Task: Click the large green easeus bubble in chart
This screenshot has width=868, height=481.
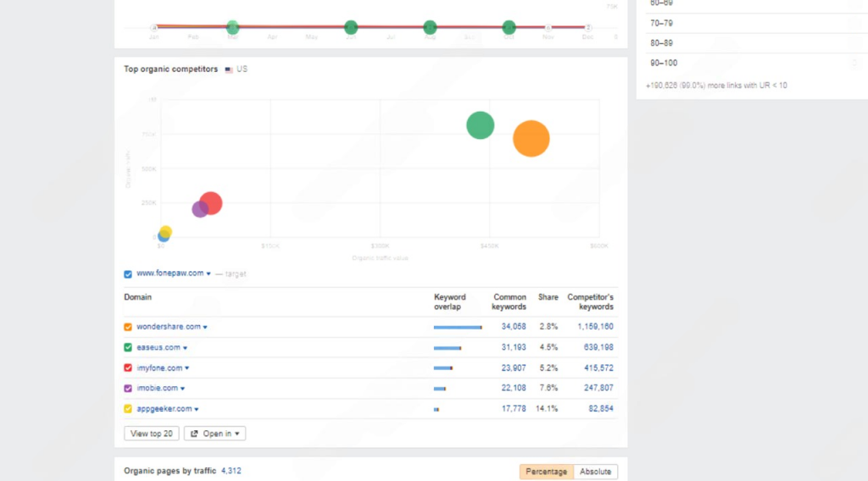Action: coord(480,125)
